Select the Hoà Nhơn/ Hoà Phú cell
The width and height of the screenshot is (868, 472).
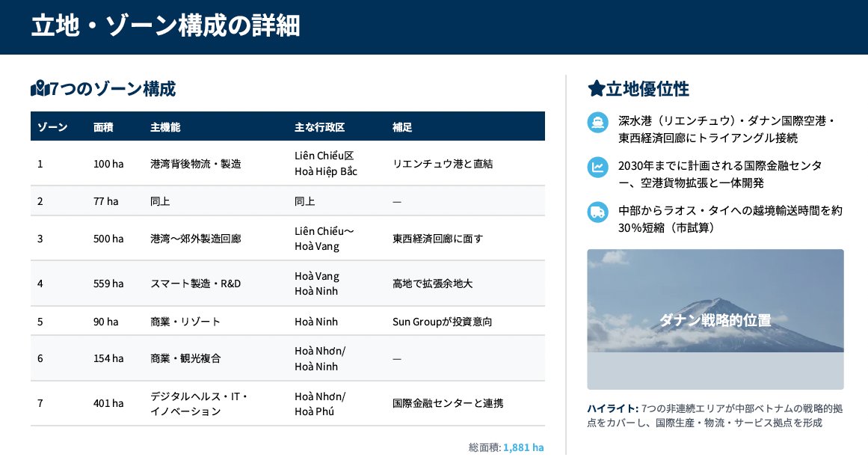tap(320, 404)
